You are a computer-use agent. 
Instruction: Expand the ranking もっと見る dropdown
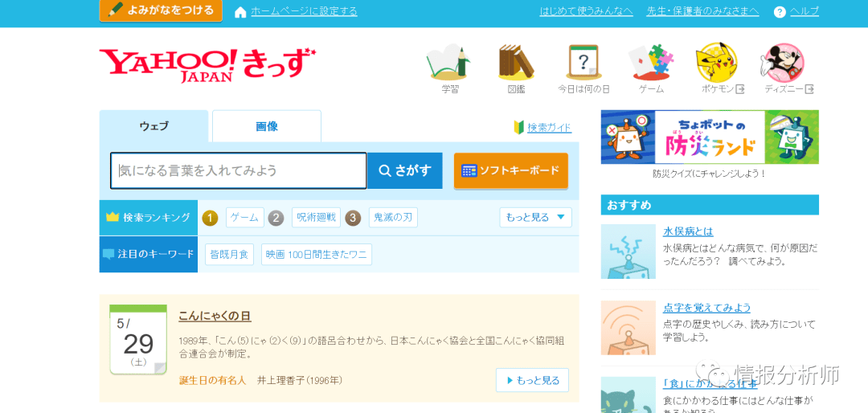(535, 218)
